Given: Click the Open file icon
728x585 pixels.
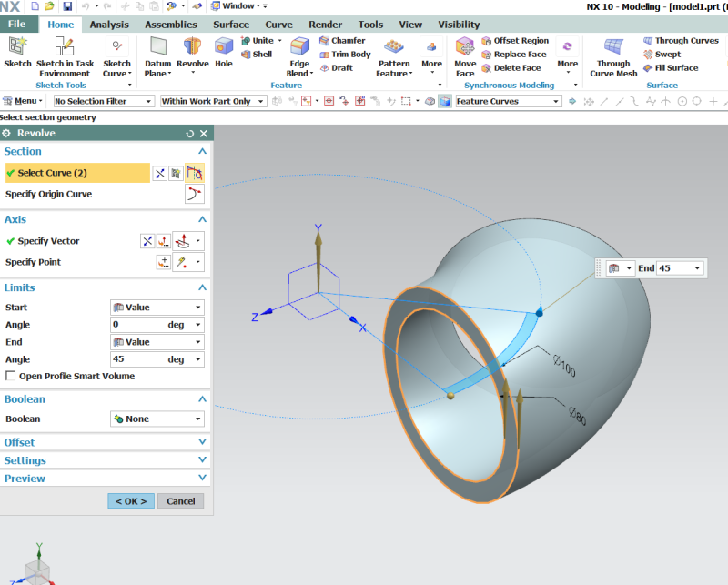Looking at the screenshot, I should click(x=49, y=6).
